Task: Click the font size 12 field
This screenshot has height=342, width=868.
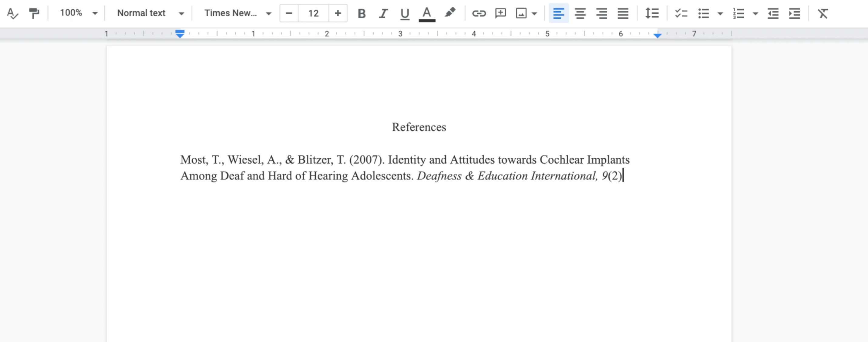Action: [x=313, y=13]
